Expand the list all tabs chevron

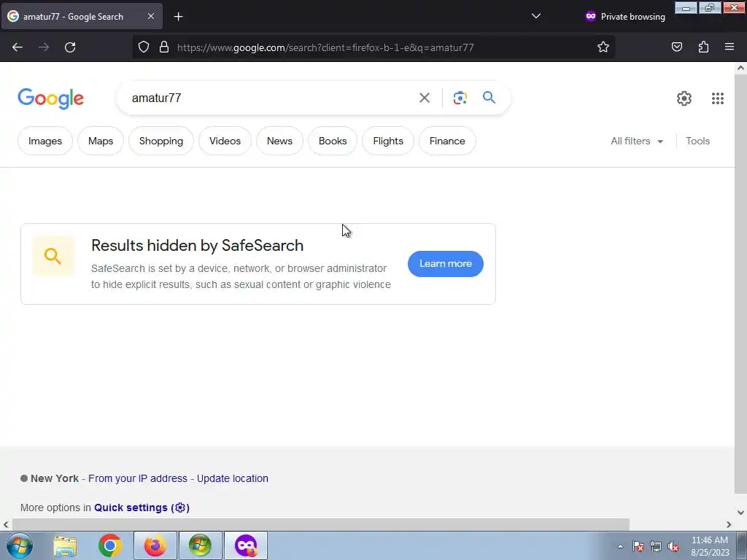[x=536, y=16]
